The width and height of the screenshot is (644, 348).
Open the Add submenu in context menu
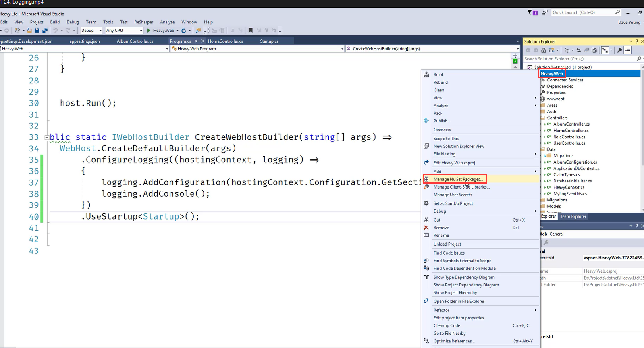pos(480,172)
